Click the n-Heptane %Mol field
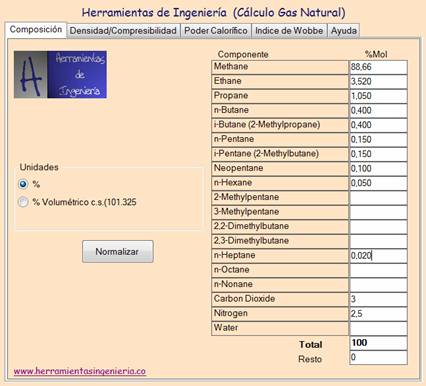Screen dimensions: 426x386 coord(378,255)
